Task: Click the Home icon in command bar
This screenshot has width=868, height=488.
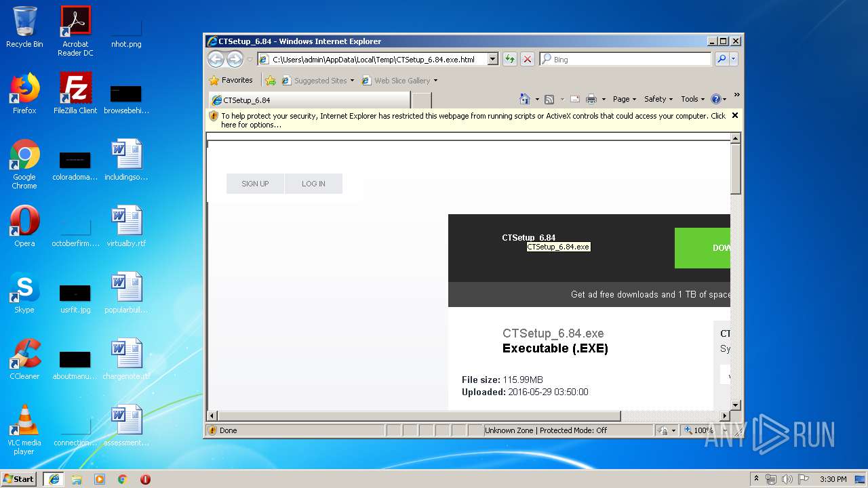Action: tap(524, 99)
